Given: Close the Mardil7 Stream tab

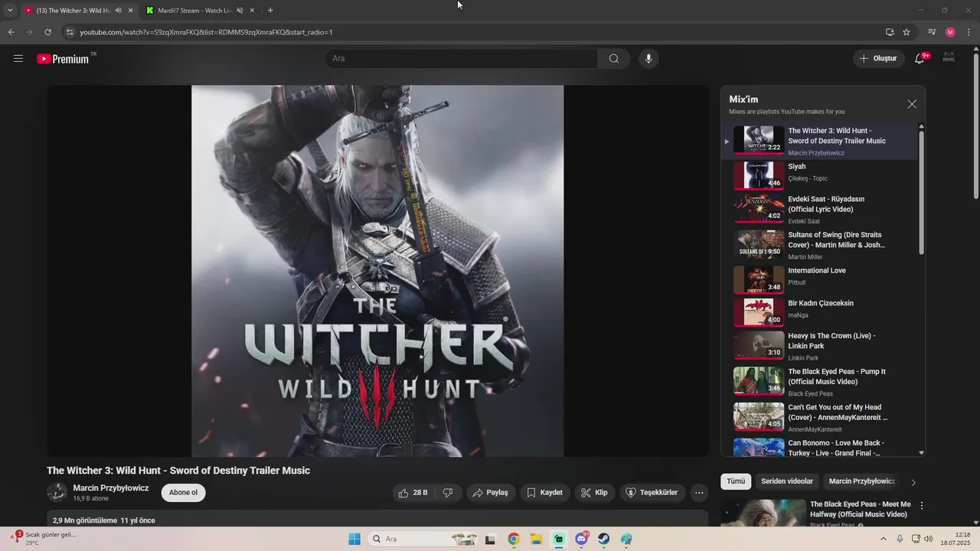Looking at the screenshot, I should [252, 11].
